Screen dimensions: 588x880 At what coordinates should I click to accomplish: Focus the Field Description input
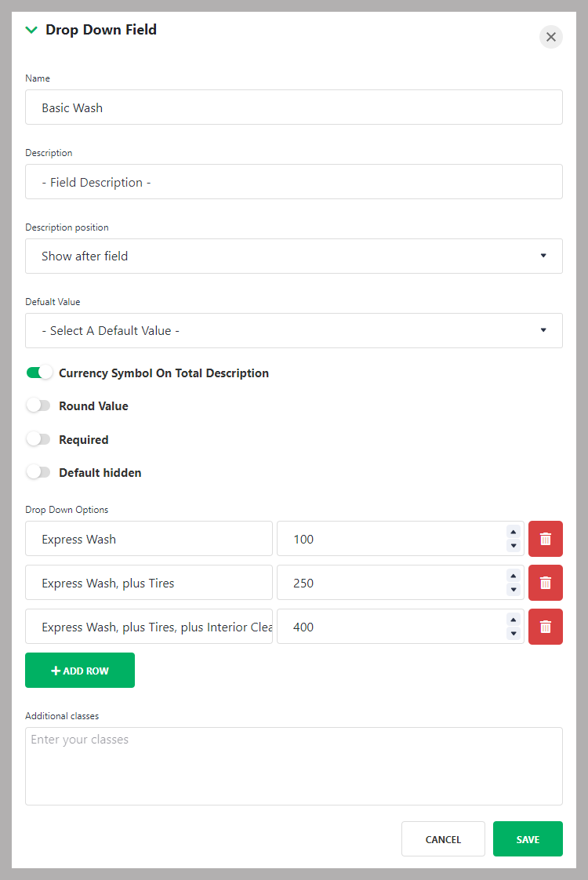click(x=293, y=182)
